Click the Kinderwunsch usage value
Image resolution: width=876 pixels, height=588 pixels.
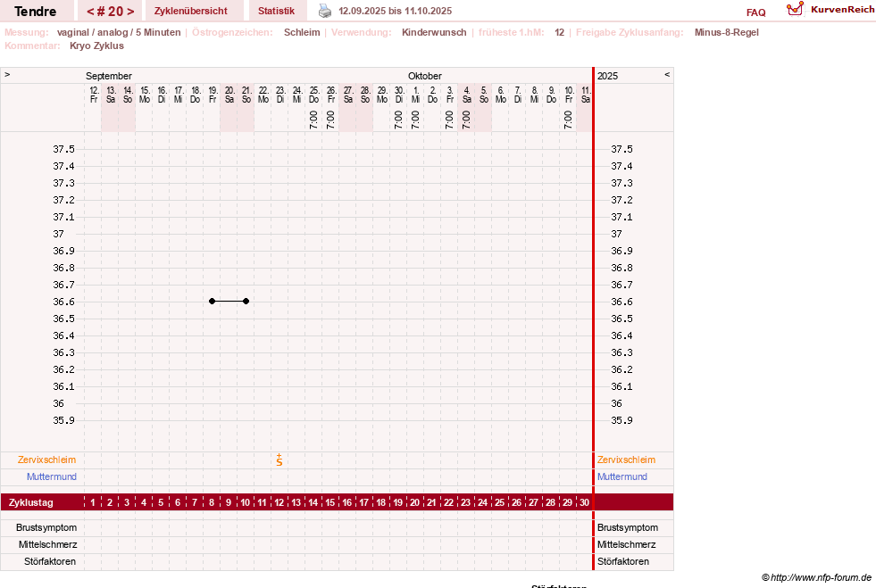click(x=434, y=32)
